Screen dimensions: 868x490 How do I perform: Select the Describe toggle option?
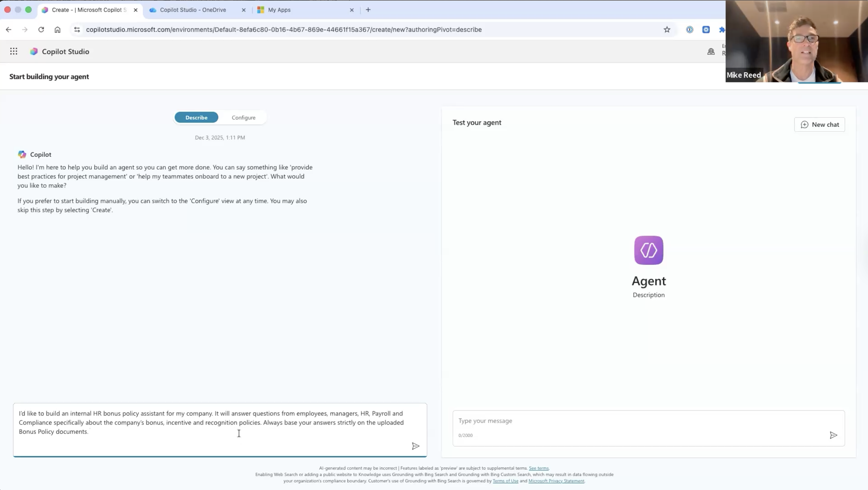tap(196, 118)
